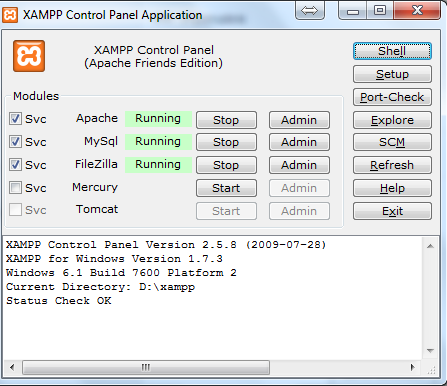Open the Shell button
Viewport: 447px width, 386px height.
click(x=392, y=51)
